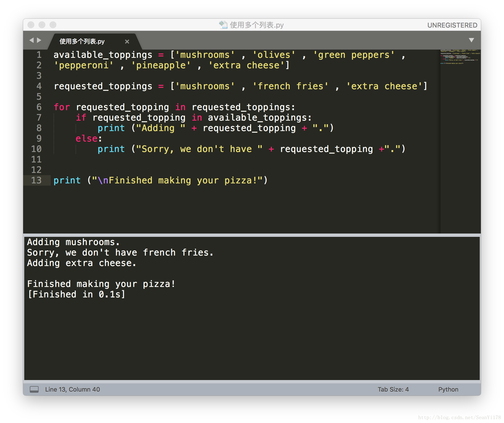Click the 'pineapple' string on line 2

click(161, 65)
